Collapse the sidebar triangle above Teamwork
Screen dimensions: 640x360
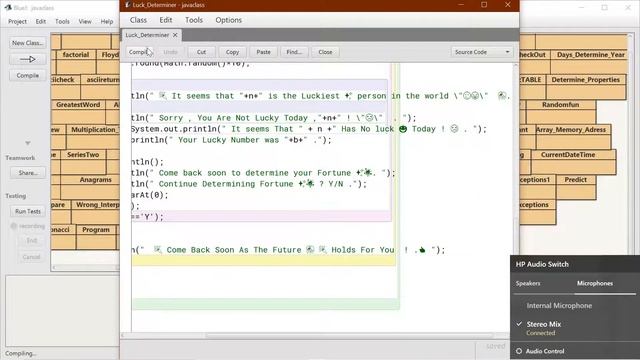point(28,143)
